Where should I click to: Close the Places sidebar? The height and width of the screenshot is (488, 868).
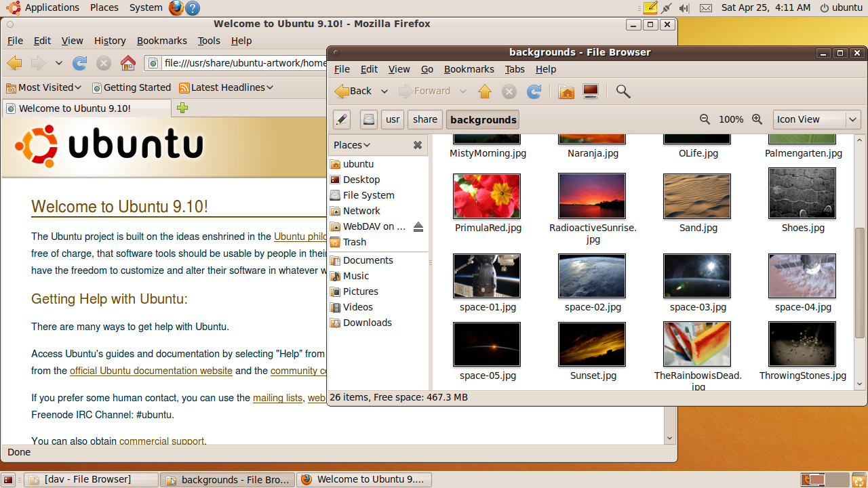418,145
